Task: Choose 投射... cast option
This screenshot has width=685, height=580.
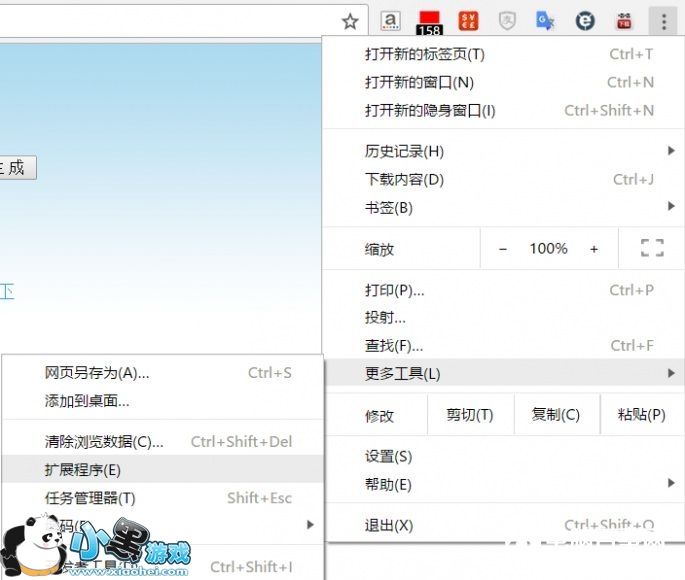Action: tap(503, 318)
